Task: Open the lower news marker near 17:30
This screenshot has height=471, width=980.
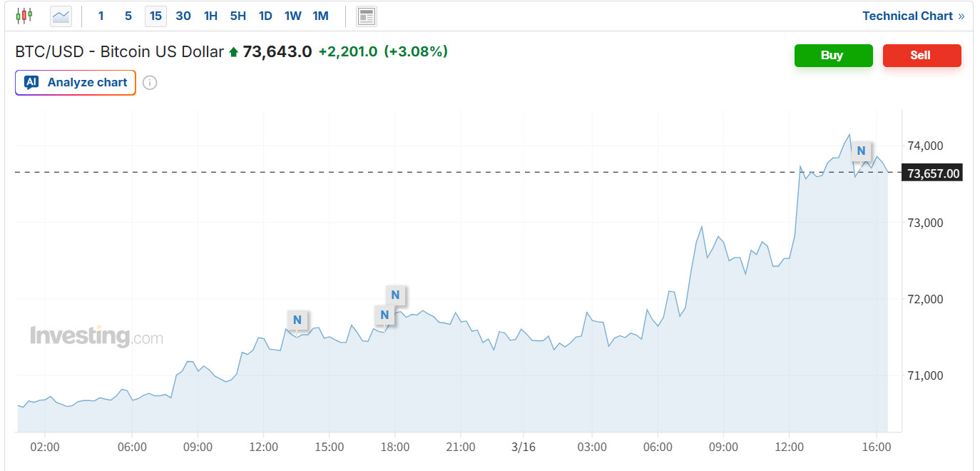Action: click(x=384, y=315)
